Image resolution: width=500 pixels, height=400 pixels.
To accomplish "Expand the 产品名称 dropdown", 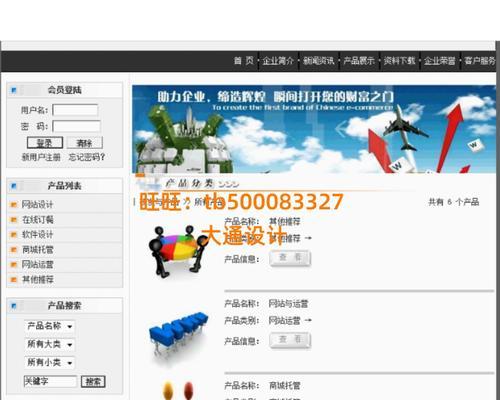I will click(x=50, y=326).
